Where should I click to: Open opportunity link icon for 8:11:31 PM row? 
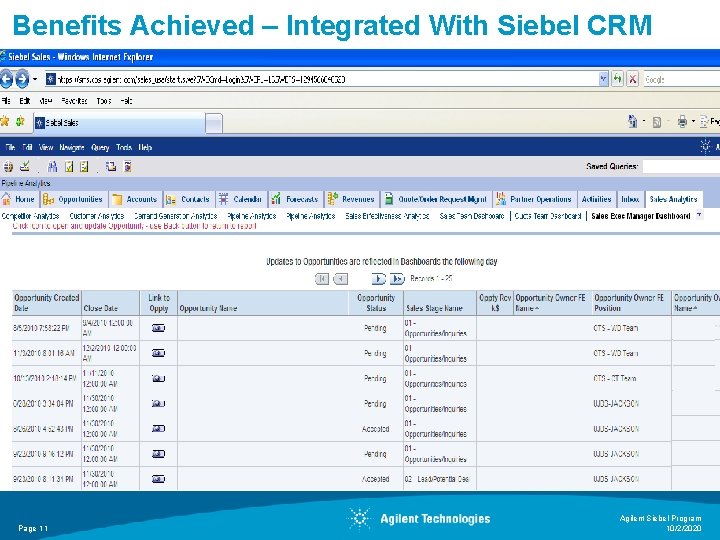pyautogui.click(x=158, y=479)
